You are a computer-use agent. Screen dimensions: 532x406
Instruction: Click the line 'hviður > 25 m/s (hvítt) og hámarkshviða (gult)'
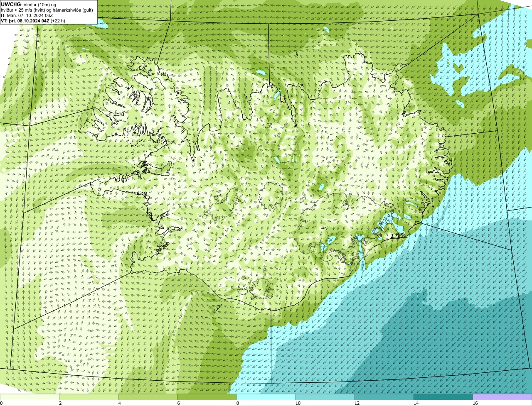(47, 10)
